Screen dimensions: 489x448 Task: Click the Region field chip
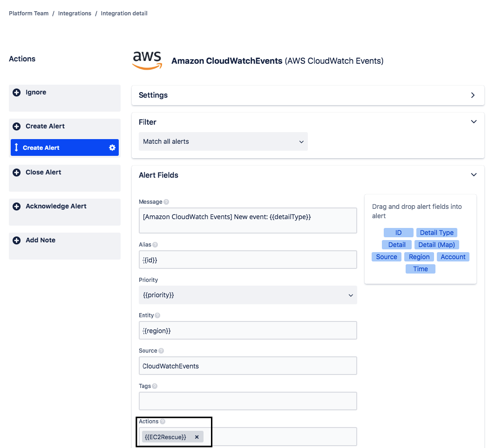(x=419, y=257)
